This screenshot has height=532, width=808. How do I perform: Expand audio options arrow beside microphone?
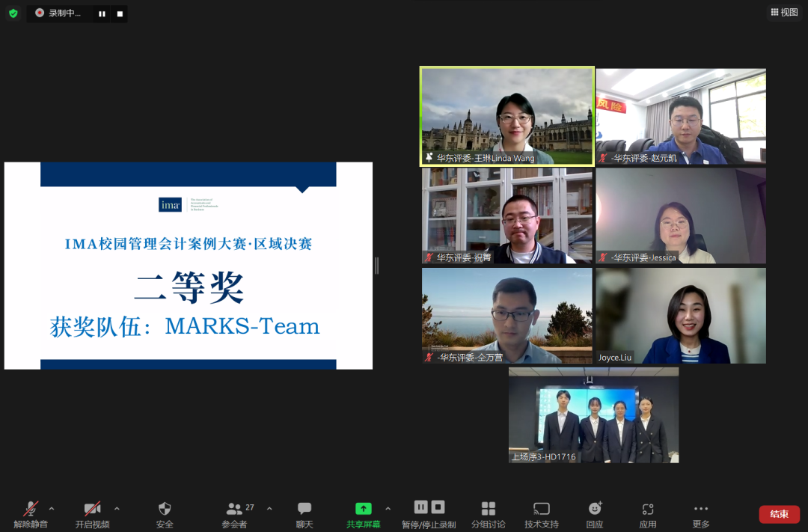52,508
